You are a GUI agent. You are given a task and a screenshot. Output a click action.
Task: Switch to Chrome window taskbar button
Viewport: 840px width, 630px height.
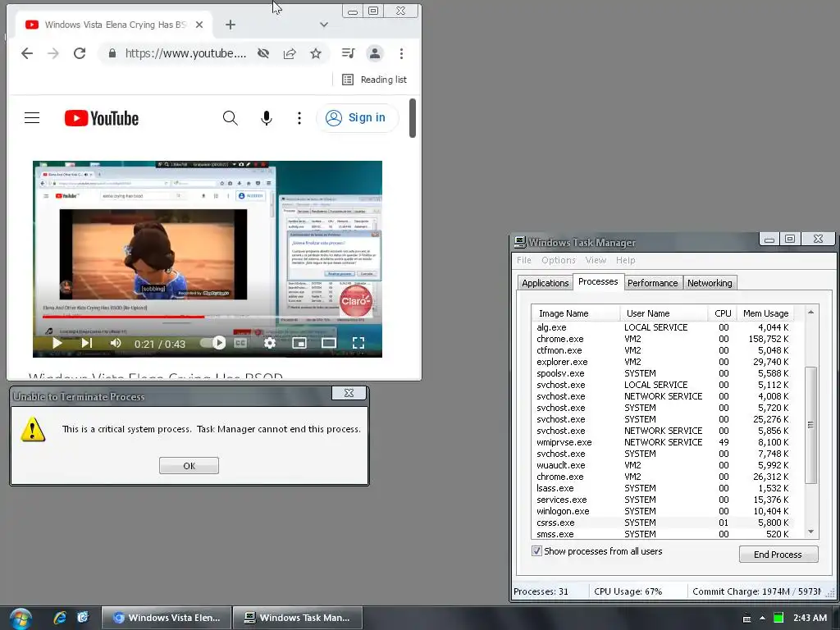[x=167, y=618]
